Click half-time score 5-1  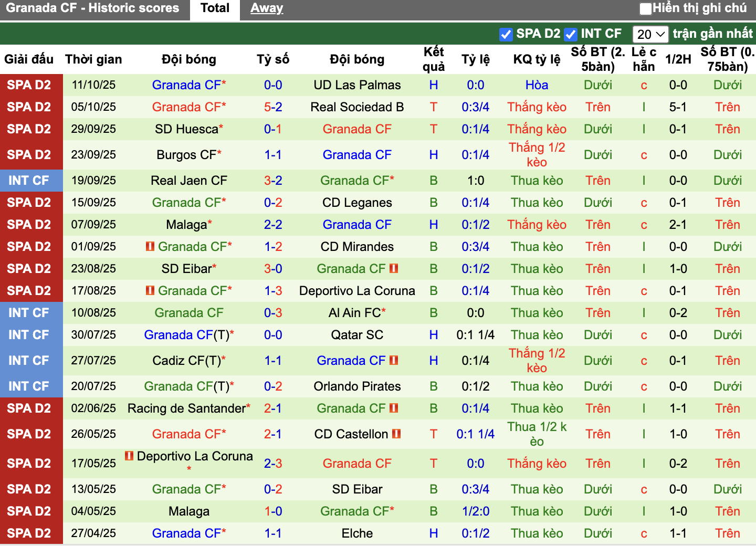click(x=678, y=107)
